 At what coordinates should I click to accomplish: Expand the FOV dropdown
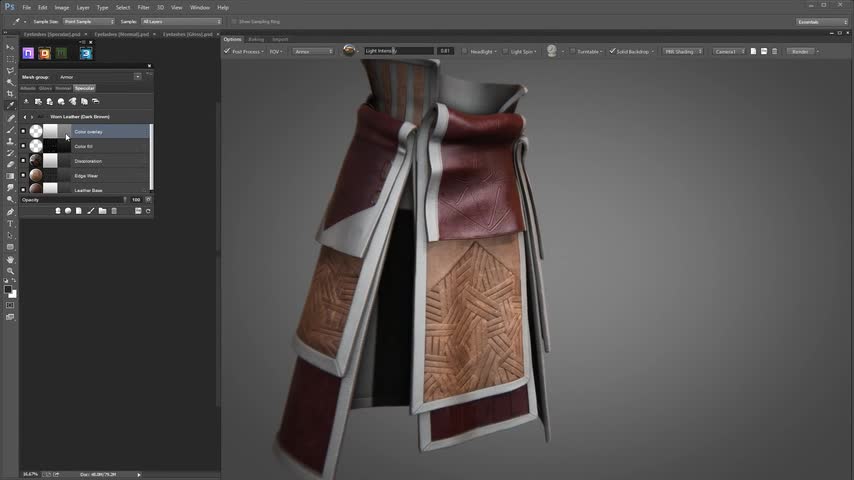[276, 51]
